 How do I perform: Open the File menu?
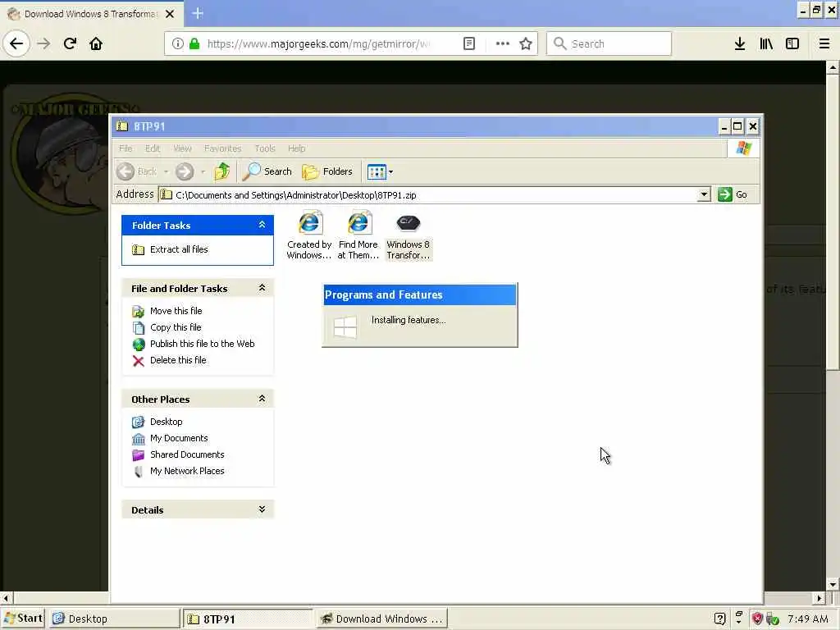point(126,148)
